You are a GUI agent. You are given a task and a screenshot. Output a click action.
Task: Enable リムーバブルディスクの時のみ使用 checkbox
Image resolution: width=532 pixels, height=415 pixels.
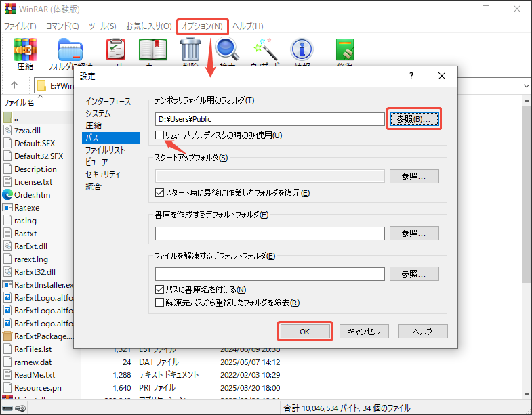pos(159,135)
